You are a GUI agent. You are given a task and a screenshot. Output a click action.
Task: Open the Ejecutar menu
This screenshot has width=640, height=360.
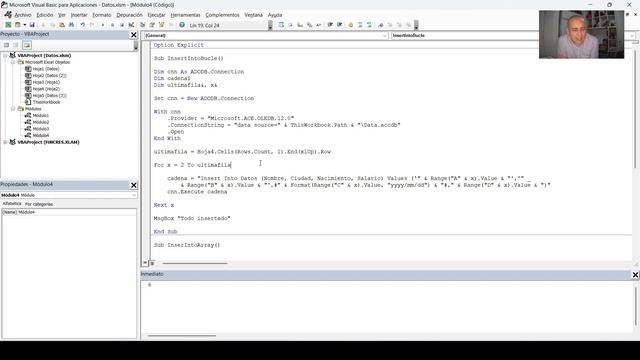156,15
